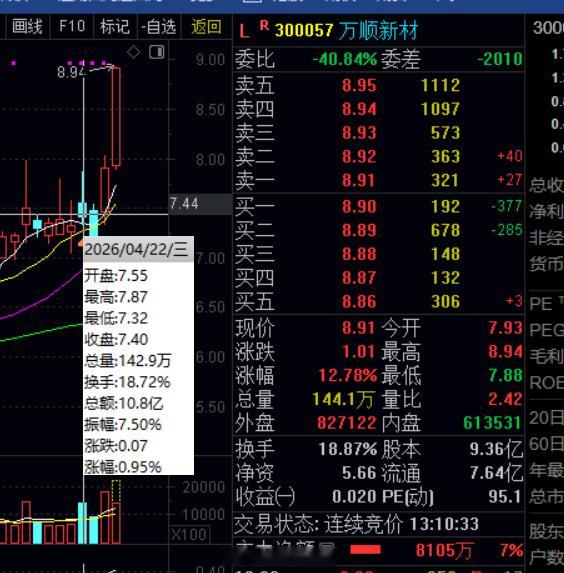
Task: Open the 画线 drawing tool
Action: [27, 26]
